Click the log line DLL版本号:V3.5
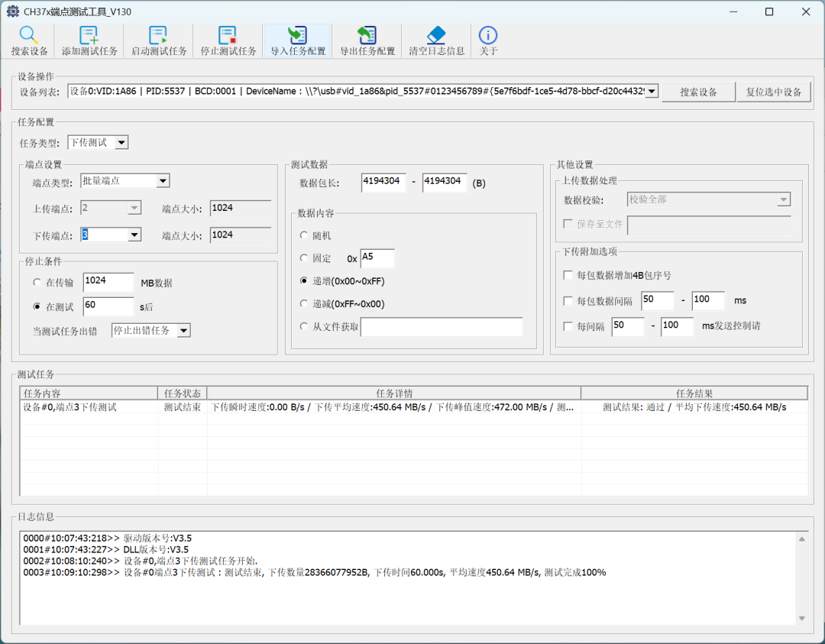 point(105,550)
